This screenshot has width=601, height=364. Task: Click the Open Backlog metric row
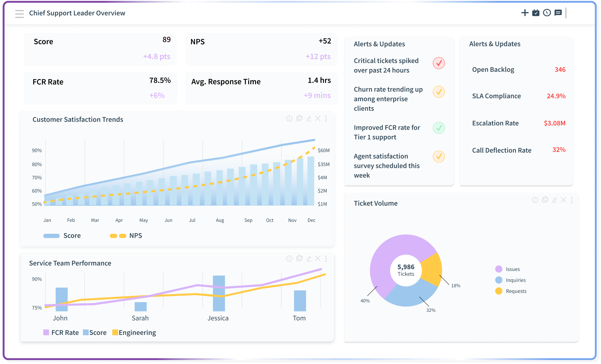pyautogui.click(x=518, y=70)
